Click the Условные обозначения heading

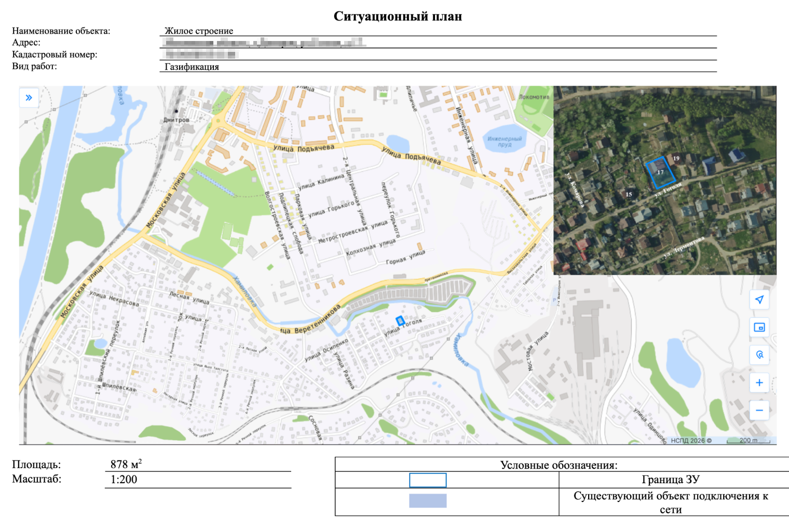pos(559,465)
